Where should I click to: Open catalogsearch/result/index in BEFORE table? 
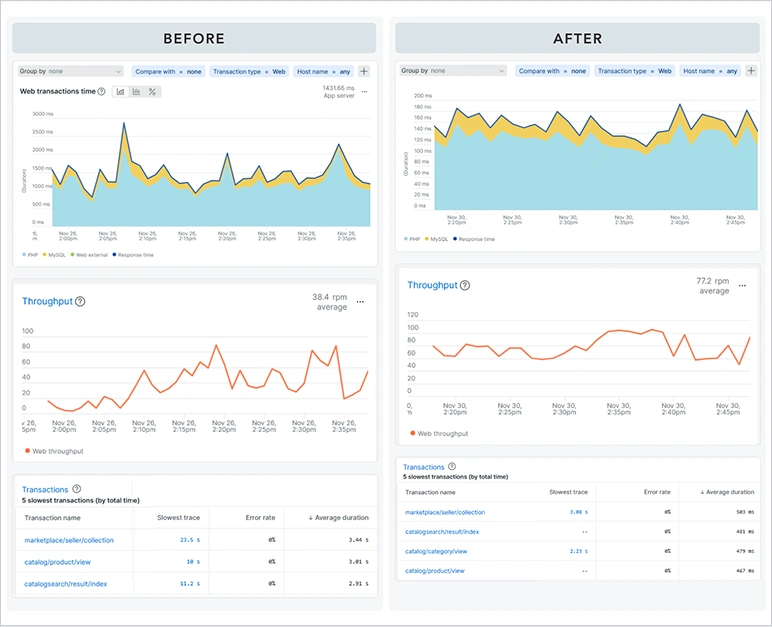[x=65, y=584]
